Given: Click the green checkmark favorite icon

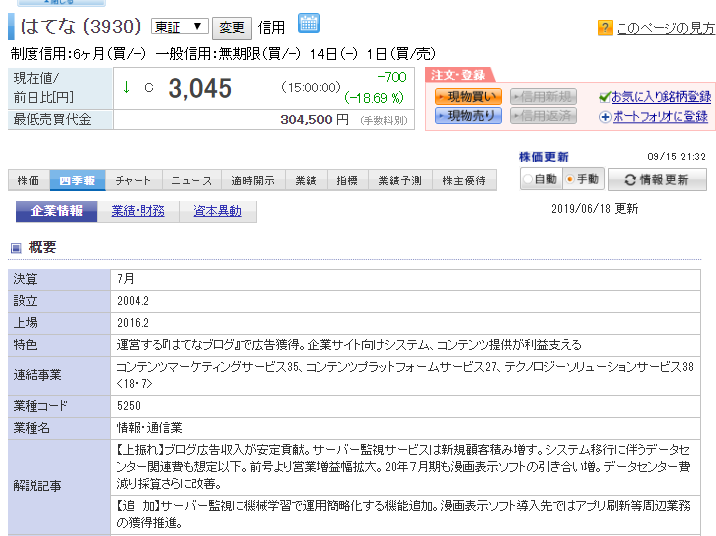Looking at the screenshot, I should click(x=605, y=97).
